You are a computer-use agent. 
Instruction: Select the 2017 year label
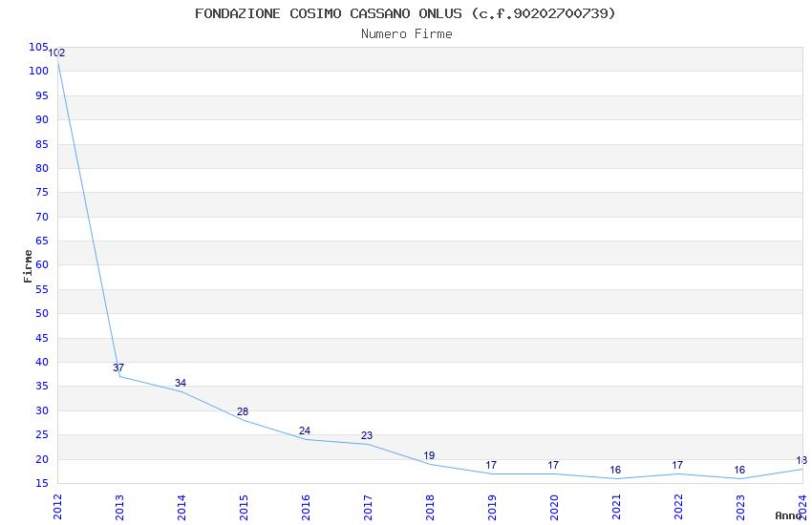click(368, 507)
